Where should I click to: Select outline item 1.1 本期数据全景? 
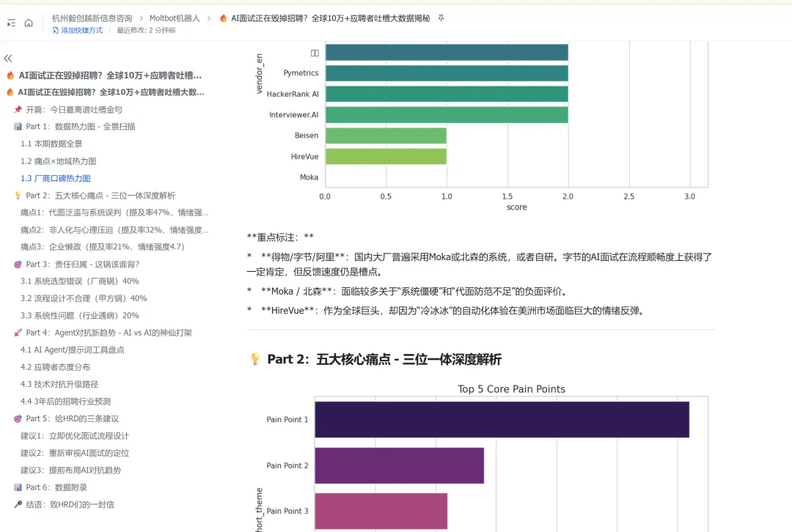[x=51, y=144]
